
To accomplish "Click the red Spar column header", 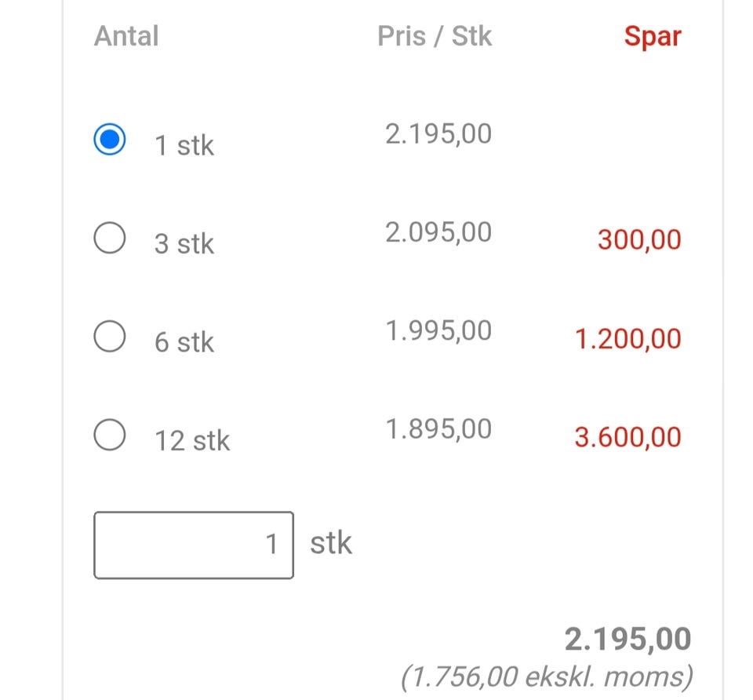I will [x=653, y=36].
